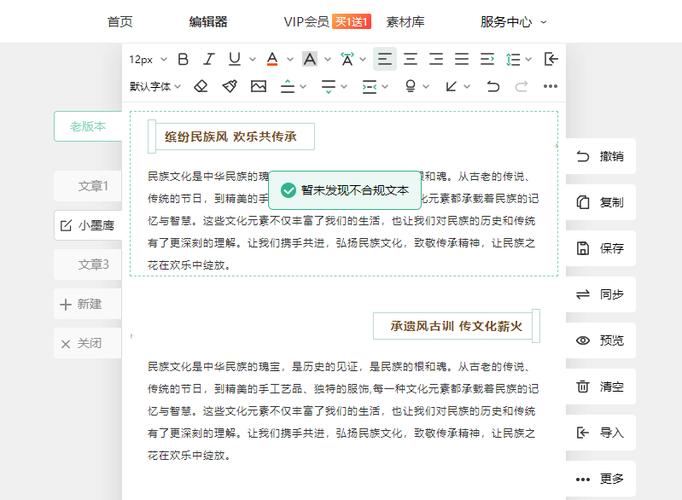The height and width of the screenshot is (500, 682).
Task: Click the 导入 import button
Action: pyautogui.click(x=601, y=433)
